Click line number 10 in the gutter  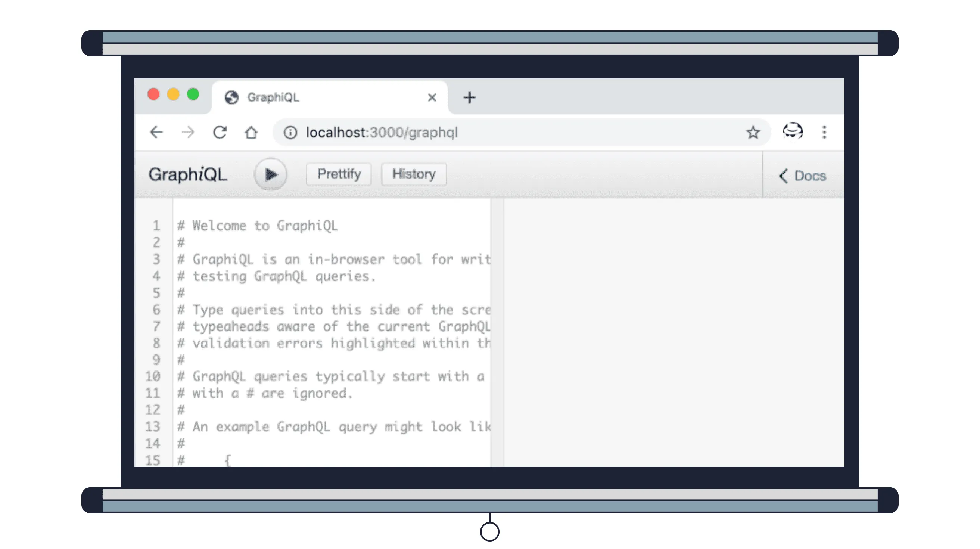point(153,377)
